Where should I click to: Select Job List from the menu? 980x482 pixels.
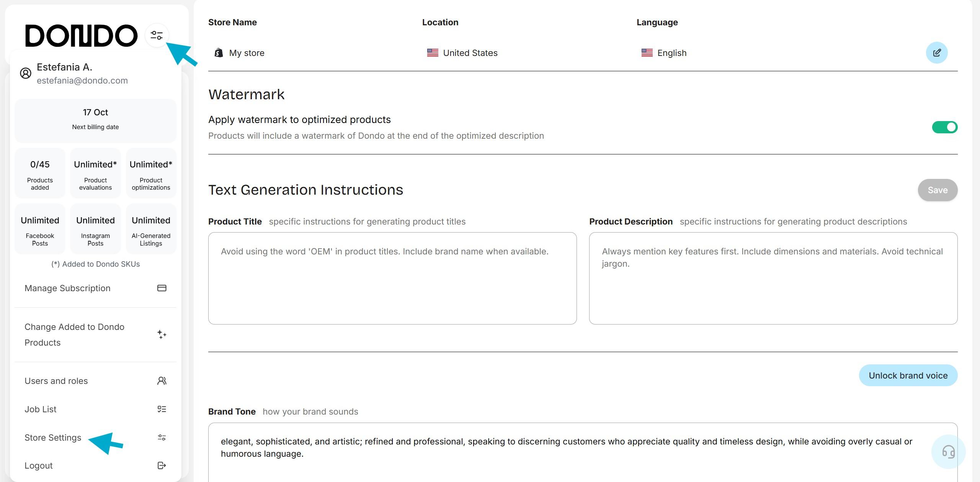[x=41, y=409]
